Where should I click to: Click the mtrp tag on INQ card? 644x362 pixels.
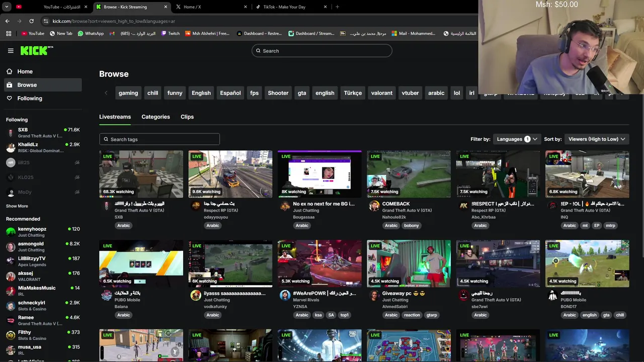[610, 226]
